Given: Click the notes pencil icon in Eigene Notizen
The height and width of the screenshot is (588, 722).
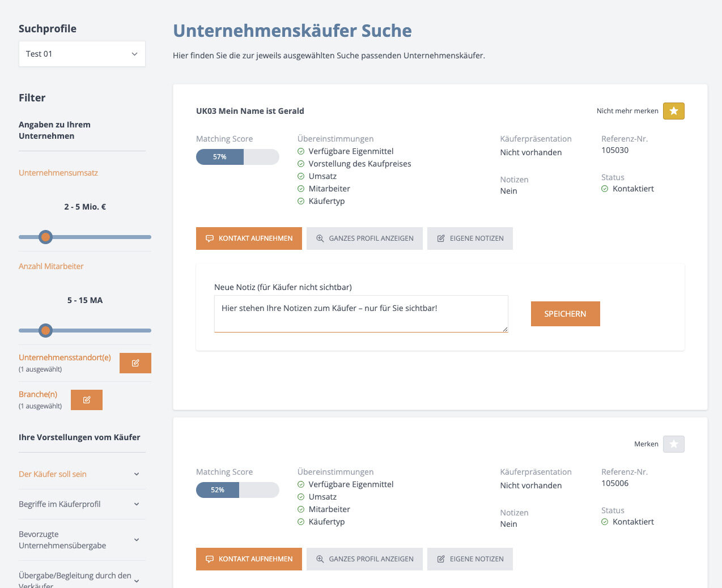Looking at the screenshot, I should tap(440, 238).
